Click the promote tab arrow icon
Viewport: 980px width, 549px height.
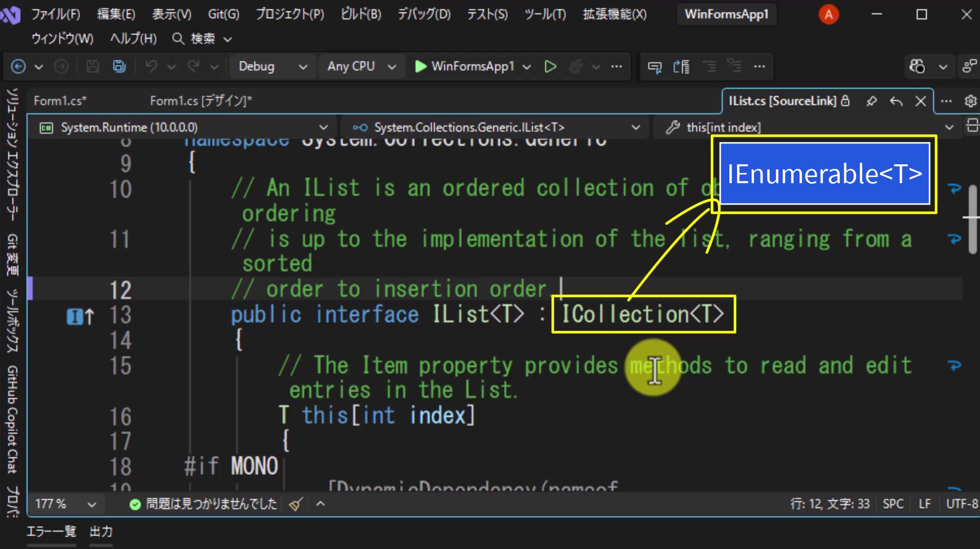896,101
